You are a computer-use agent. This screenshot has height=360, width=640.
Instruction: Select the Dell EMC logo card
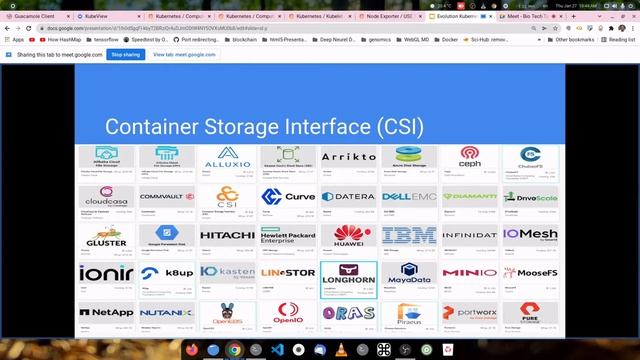click(409, 202)
